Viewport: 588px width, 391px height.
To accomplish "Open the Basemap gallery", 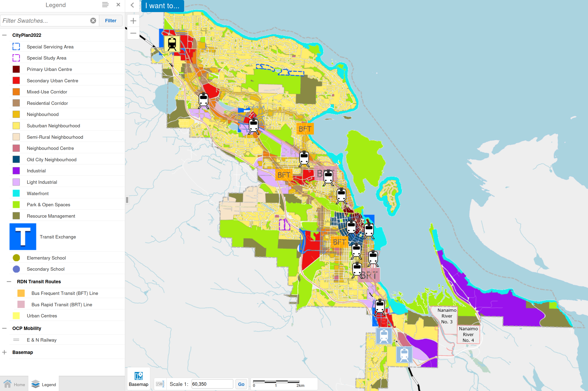I will pos(138,379).
